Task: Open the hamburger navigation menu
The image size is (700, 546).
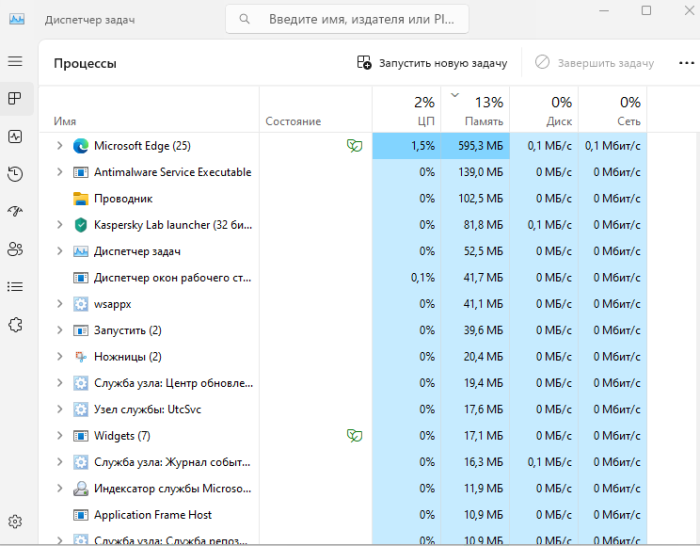Action: point(15,61)
